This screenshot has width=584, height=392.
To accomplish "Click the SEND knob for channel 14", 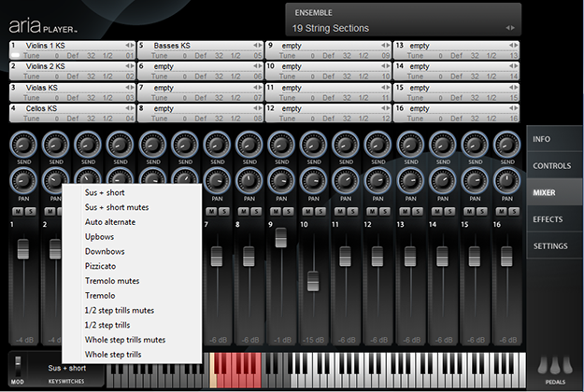I will tap(443, 145).
